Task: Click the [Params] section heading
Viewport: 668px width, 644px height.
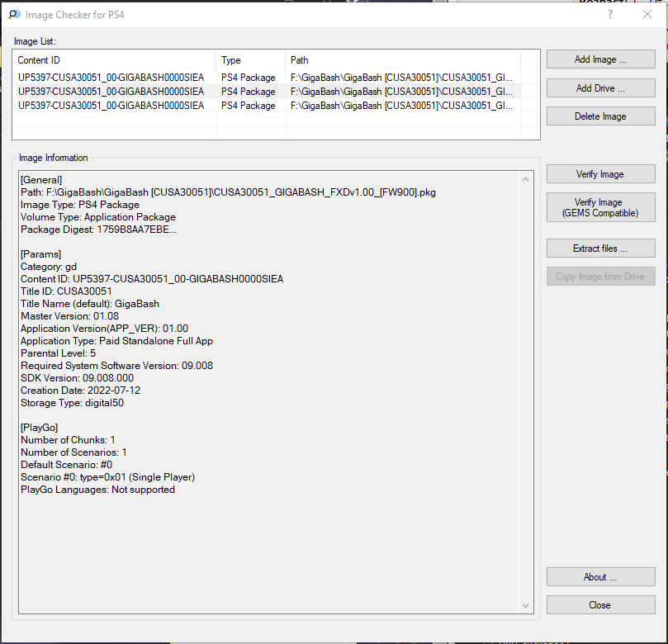Action: click(x=41, y=253)
